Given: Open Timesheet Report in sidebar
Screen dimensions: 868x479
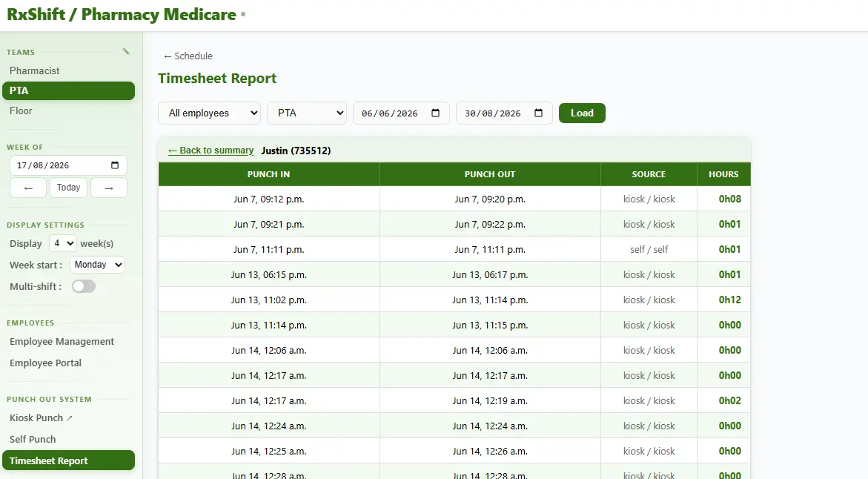Looking at the screenshot, I should click(x=69, y=460).
